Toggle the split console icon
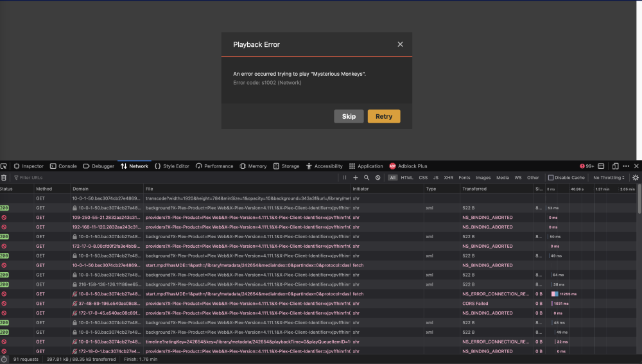 [x=601, y=166]
